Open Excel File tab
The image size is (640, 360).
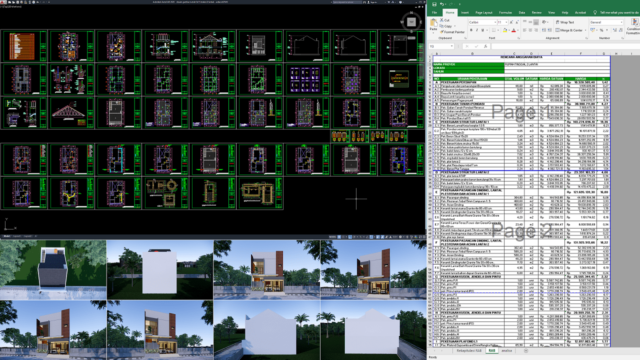click(x=434, y=13)
